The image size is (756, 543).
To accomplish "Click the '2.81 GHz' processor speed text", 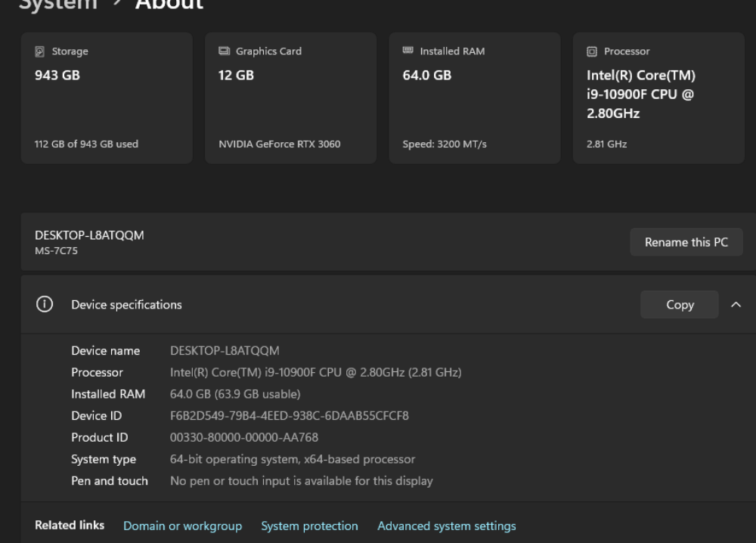I will point(606,144).
